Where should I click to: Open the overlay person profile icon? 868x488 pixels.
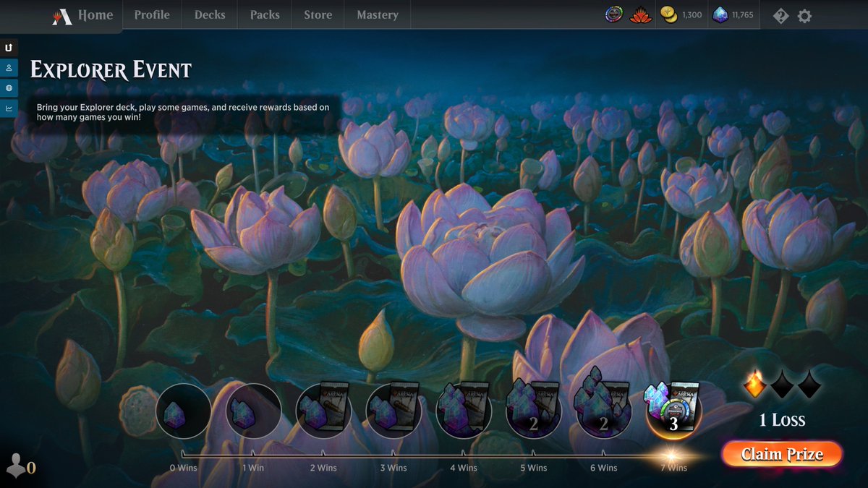click(9, 68)
